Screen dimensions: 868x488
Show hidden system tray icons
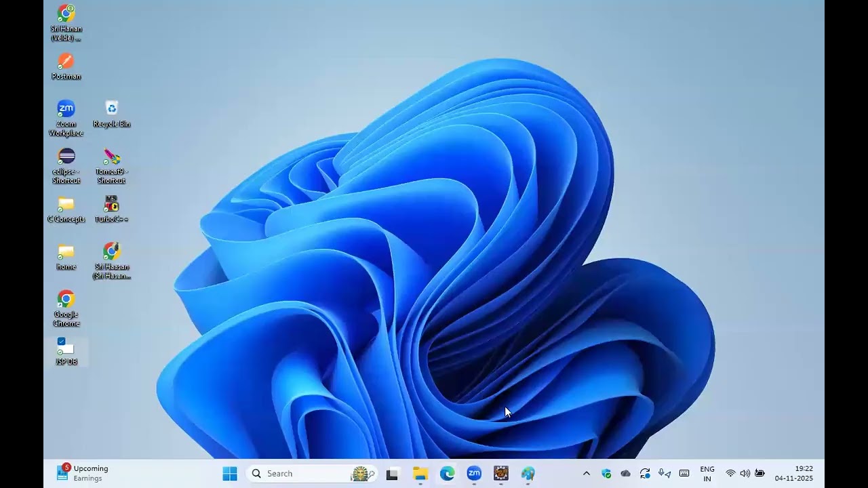pyautogui.click(x=587, y=474)
